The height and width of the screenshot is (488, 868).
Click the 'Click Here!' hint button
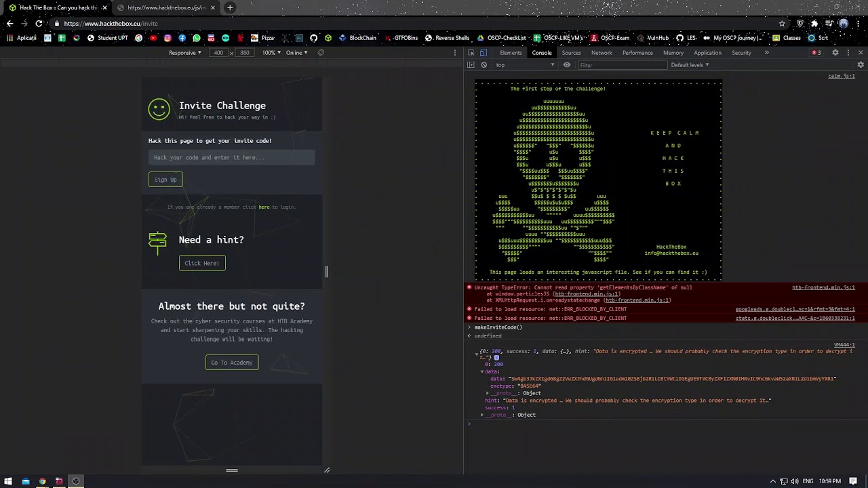coord(202,263)
